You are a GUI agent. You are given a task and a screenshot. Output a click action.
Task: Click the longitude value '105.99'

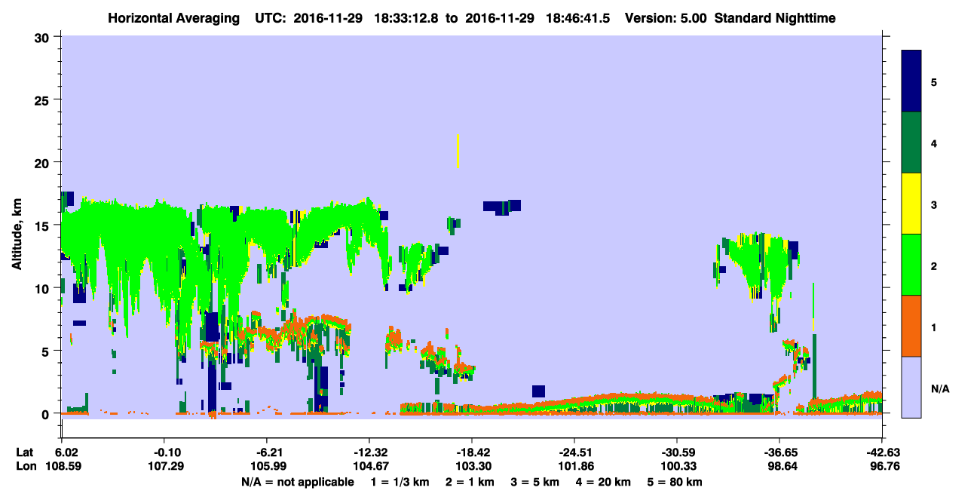coord(267,466)
